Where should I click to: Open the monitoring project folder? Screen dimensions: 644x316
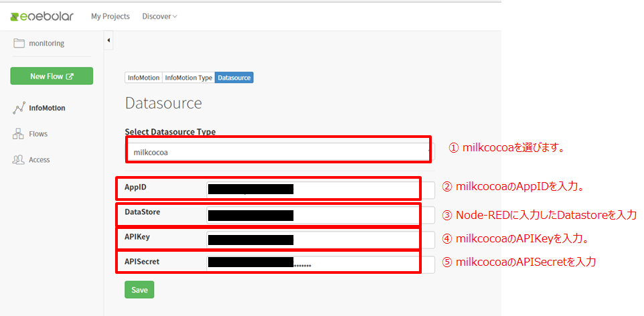[x=39, y=43]
